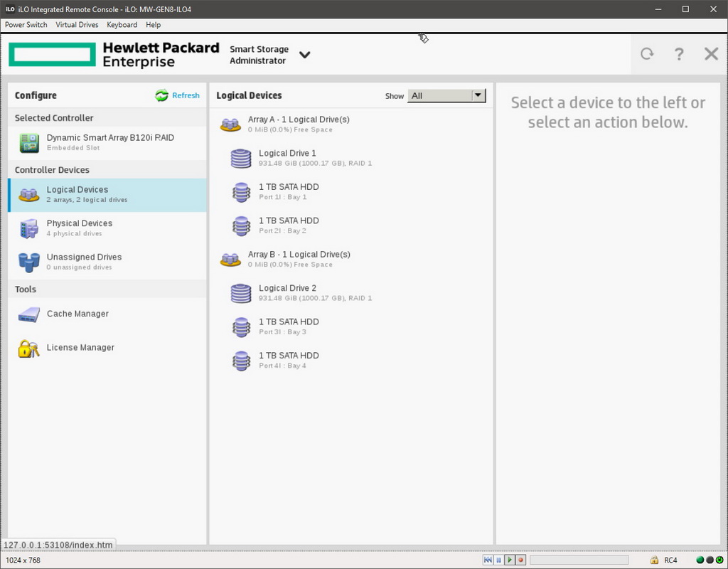The width and height of the screenshot is (728, 569).
Task: Click the iLO power status indicator icon
Action: [x=719, y=560]
